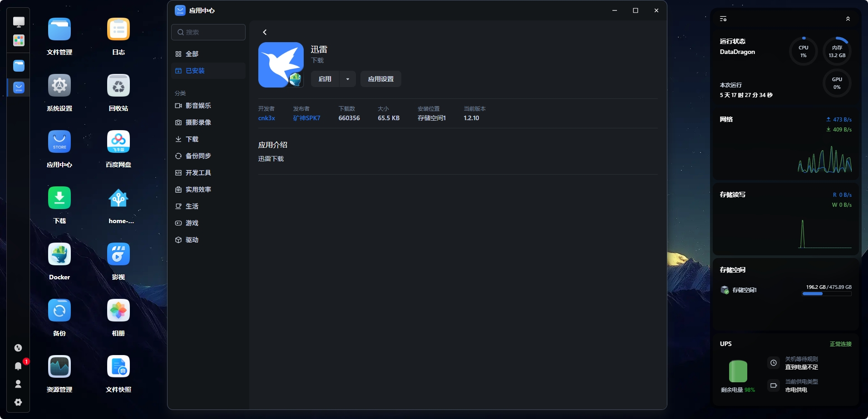The width and height of the screenshot is (868, 419).
Task: Select the 实用效率 category
Action: 208,190
